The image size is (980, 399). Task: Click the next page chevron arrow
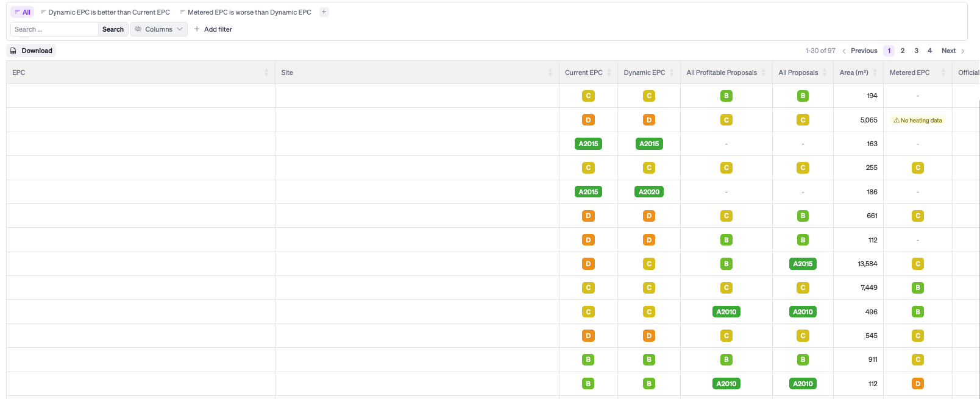tap(963, 51)
